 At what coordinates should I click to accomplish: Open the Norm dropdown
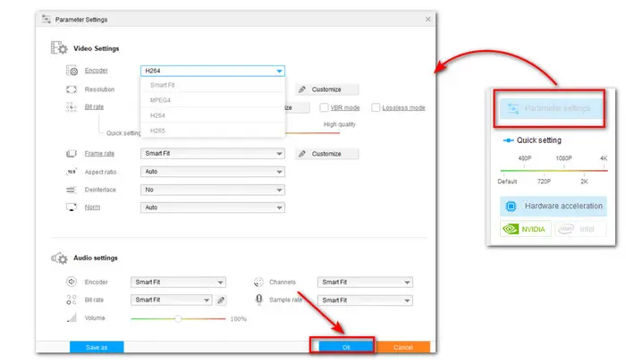point(213,207)
